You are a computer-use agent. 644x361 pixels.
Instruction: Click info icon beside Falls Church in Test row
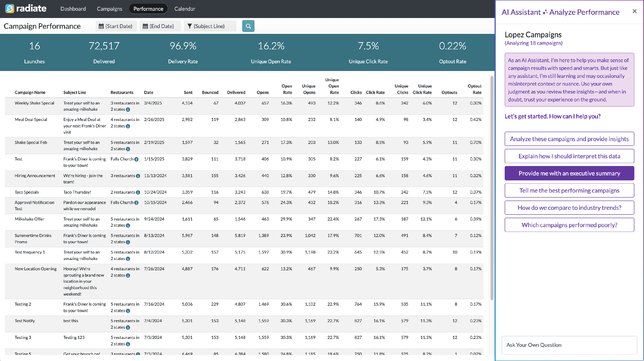(x=136, y=159)
